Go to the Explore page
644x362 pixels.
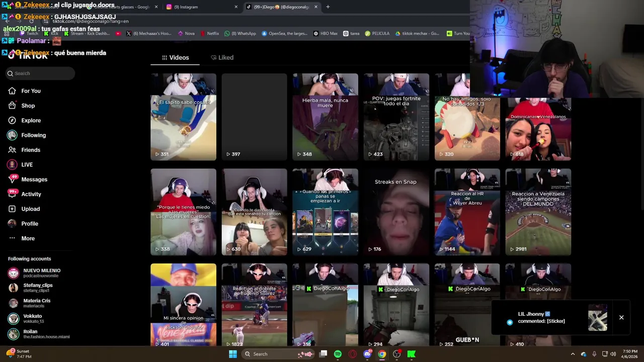pos(24,121)
